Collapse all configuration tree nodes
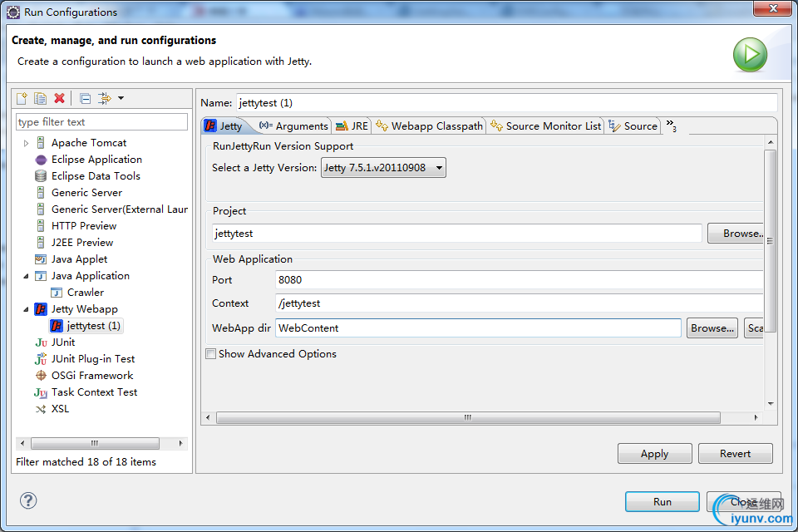The width and height of the screenshot is (798, 532). [x=86, y=99]
